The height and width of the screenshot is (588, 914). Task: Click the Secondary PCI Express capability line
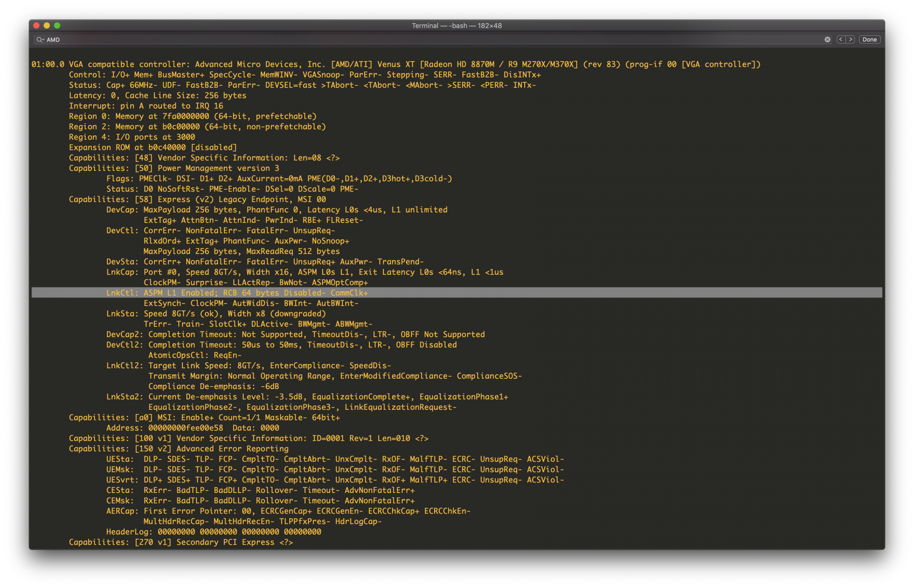click(181, 542)
